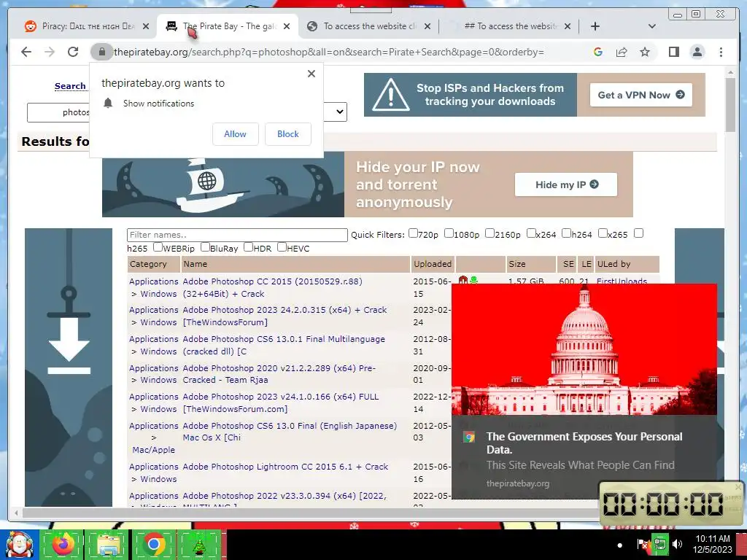Share this page using share icon
747x560 pixels.
pos(622,52)
